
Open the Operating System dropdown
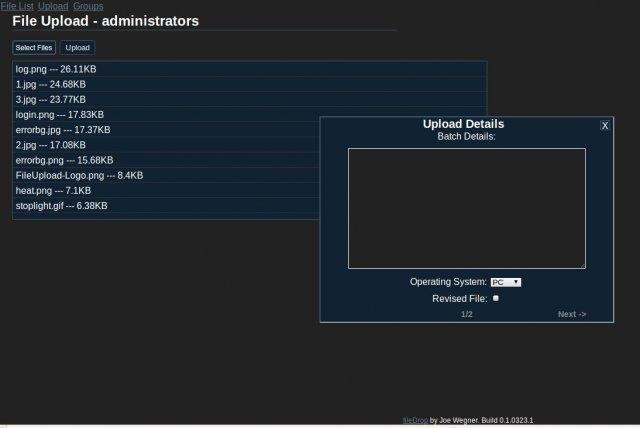click(x=505, y=282)
